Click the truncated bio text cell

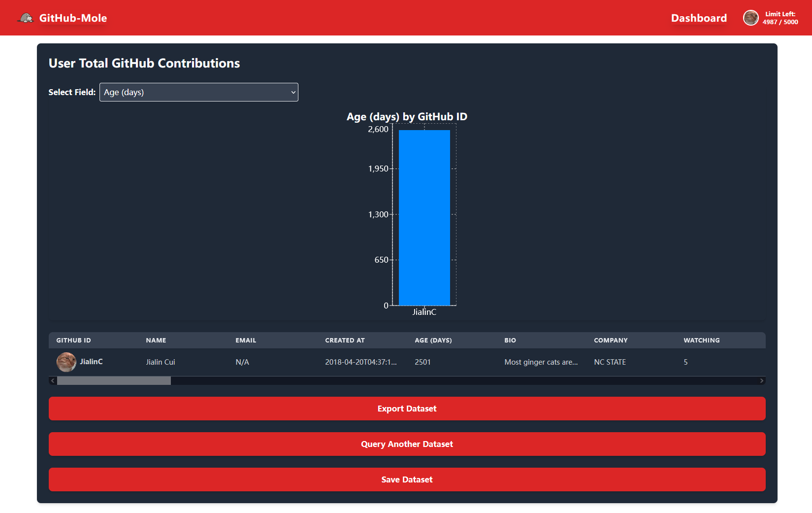541,362
